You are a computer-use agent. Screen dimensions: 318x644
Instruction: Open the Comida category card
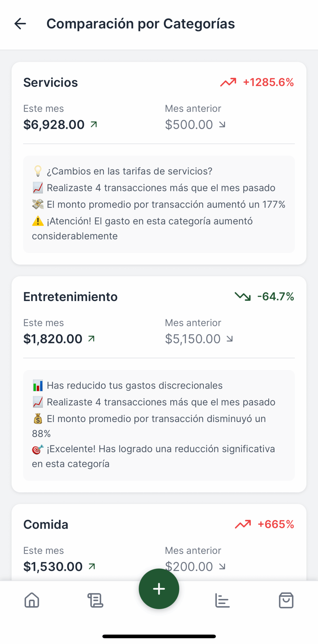click(46, 524)
